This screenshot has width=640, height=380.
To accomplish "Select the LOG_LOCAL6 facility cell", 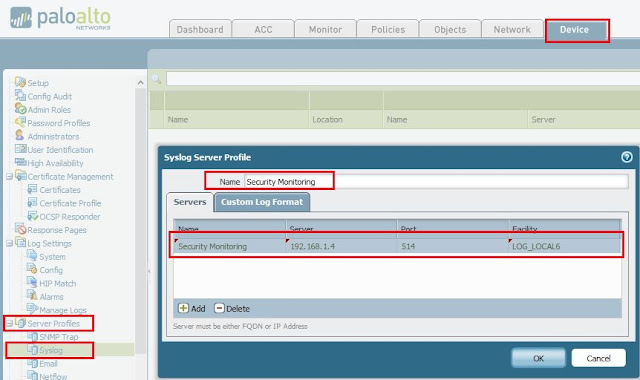I will 564,246.
